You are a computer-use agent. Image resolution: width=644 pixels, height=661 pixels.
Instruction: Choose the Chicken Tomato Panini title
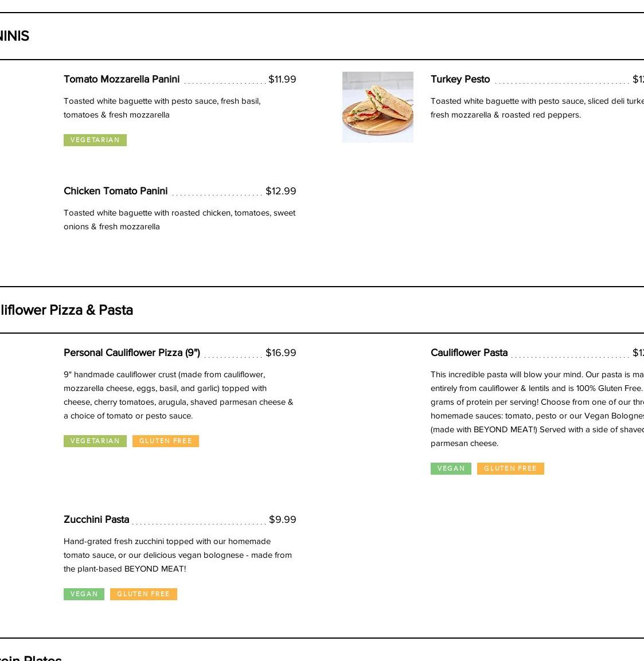click(x=116, y=191)
